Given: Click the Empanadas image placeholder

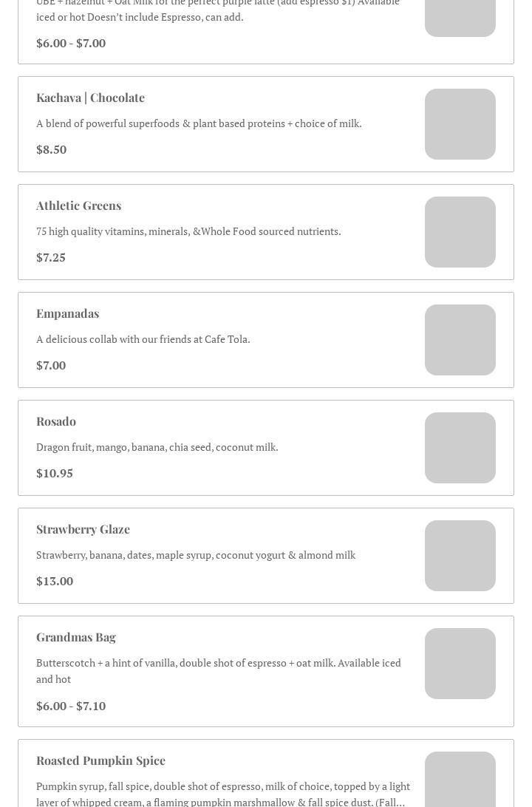Looking at the screenshot, I should 460,340.
